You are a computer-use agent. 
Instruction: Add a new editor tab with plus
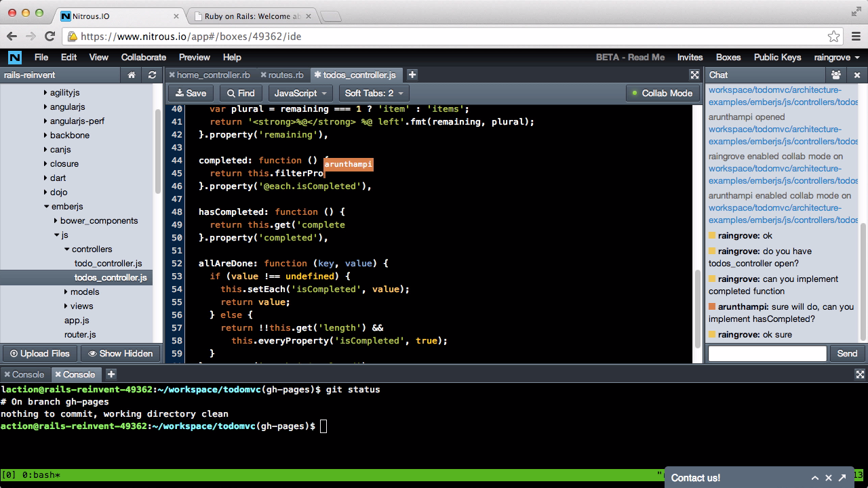point(412,75)
